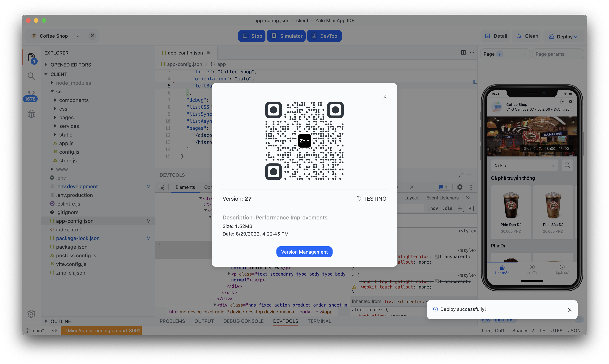Open the console messages badge showing 1
Image resolution: width=609 pixels, height=364 pixels.
[443, 187]
